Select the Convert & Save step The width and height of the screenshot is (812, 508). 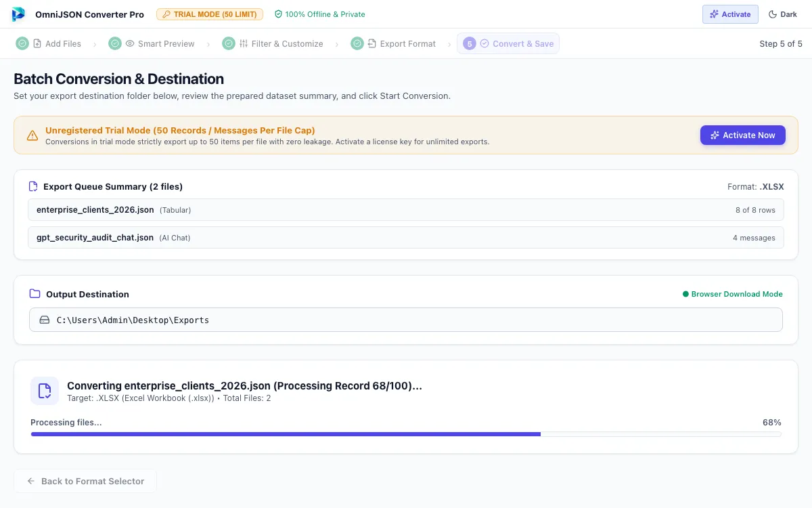[x=508, y=43]
